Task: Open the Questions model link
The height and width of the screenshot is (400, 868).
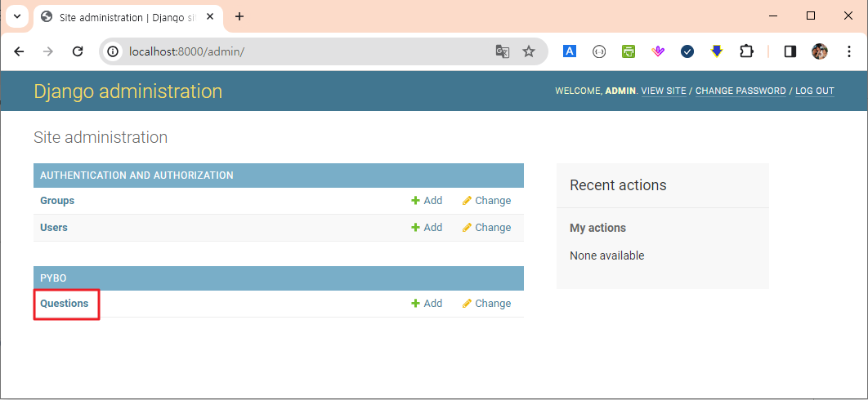Action: click(65, 303)
